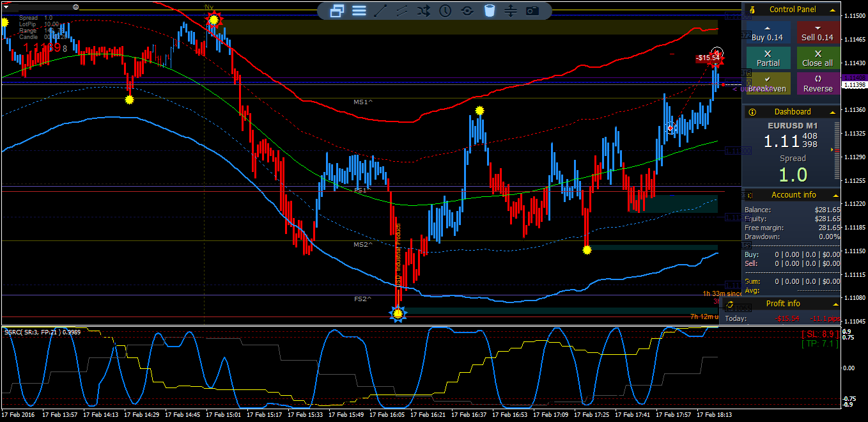Screen dimensions: 868x422
Task: Click the smiley face icon at top left
Action: click(76, 6)
